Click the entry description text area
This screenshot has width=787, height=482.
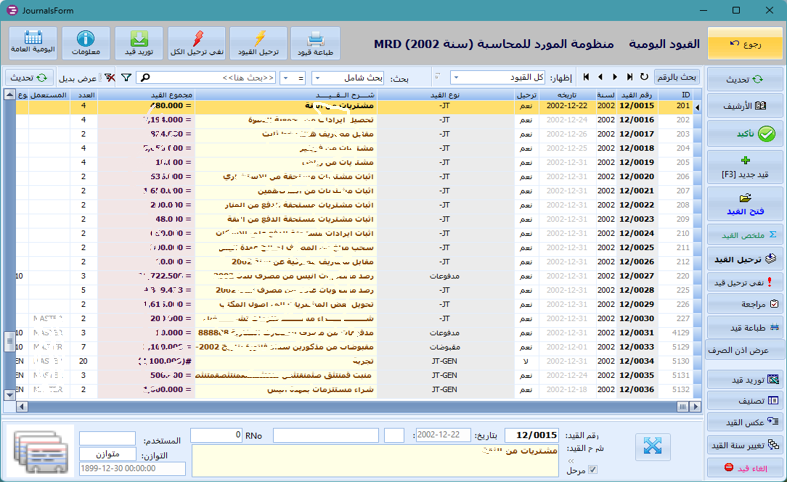point(375,460)
